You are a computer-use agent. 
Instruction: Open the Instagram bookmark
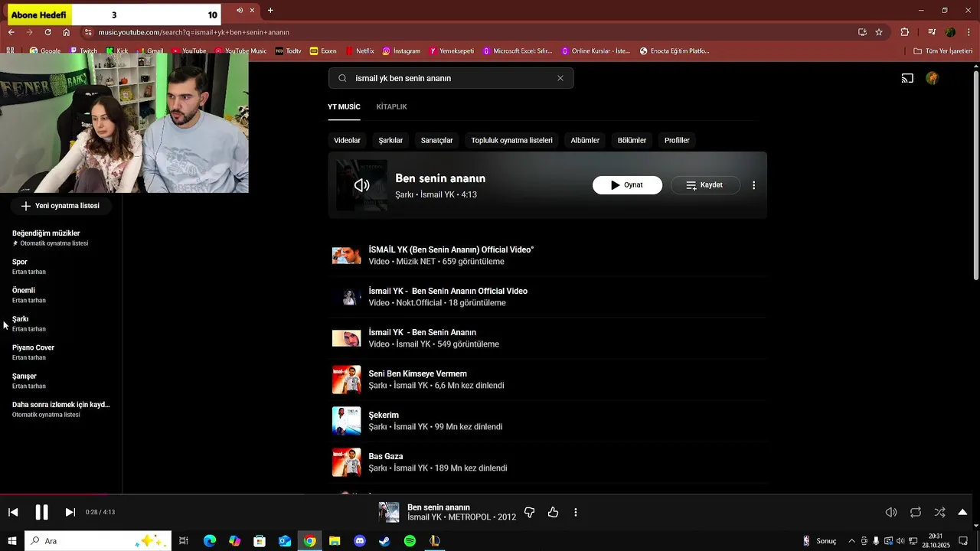pos(401,51)
